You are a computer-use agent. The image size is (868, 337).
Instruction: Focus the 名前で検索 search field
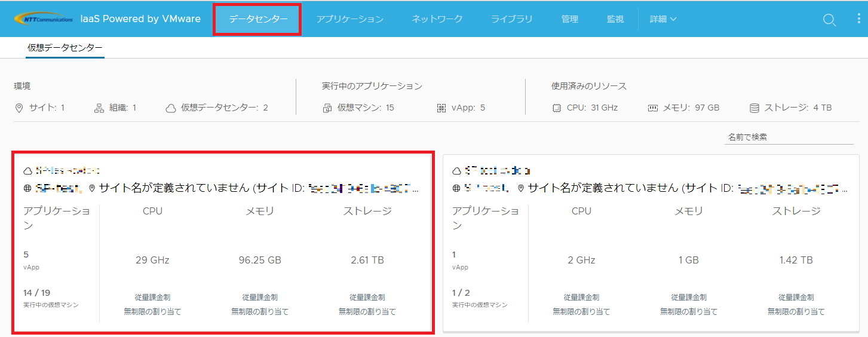[x=789, y=137]
